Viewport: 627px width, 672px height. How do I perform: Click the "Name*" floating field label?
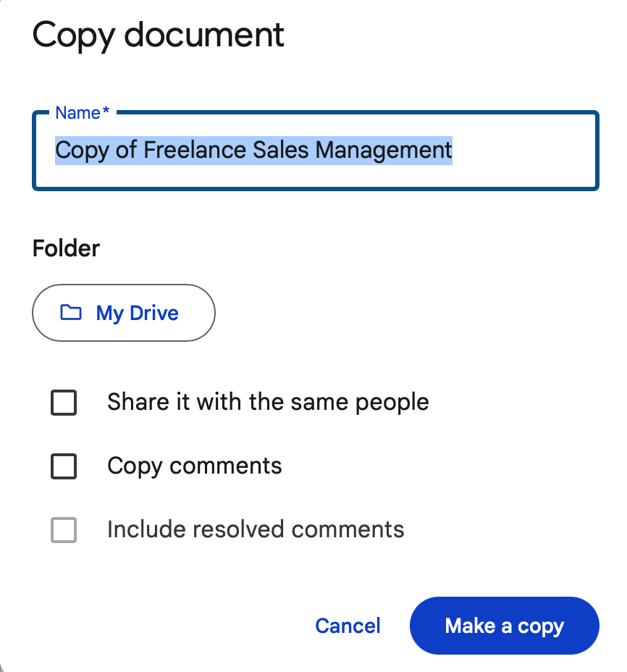(x=83, y=113)
